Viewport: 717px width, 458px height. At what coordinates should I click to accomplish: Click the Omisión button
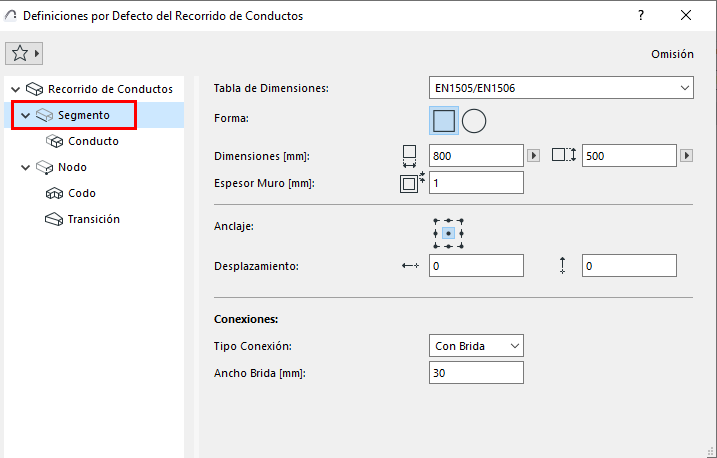[672, 54]
